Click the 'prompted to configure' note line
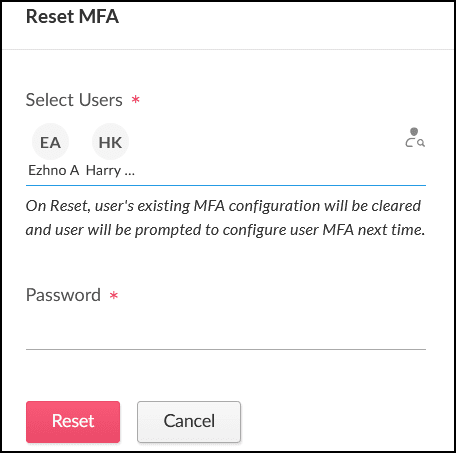The height and width of the screenshot is (453, 456). coord(225,230)
